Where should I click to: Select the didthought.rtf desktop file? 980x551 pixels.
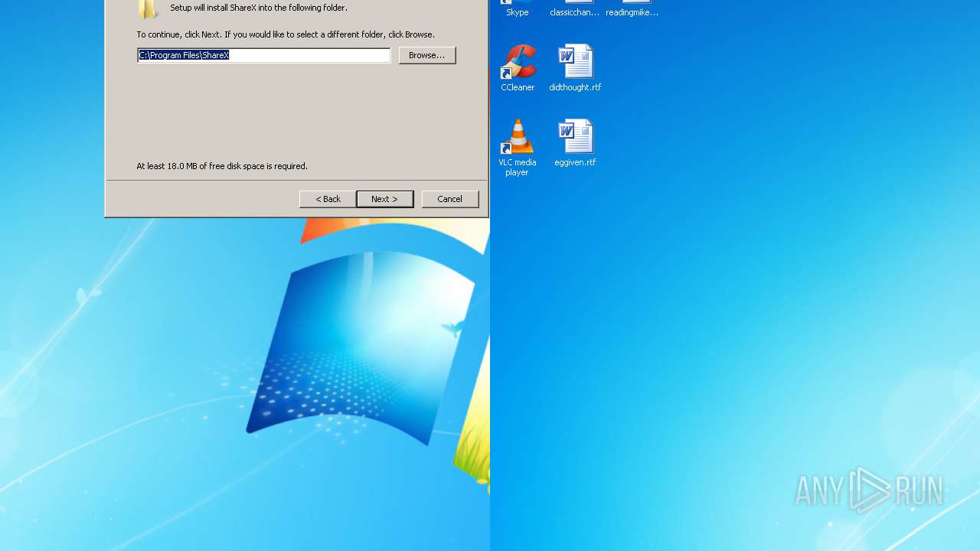tap(575, 68)
